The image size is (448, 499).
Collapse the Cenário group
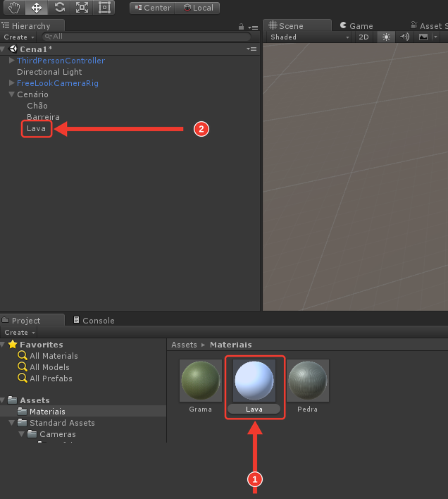coord(12,94)
